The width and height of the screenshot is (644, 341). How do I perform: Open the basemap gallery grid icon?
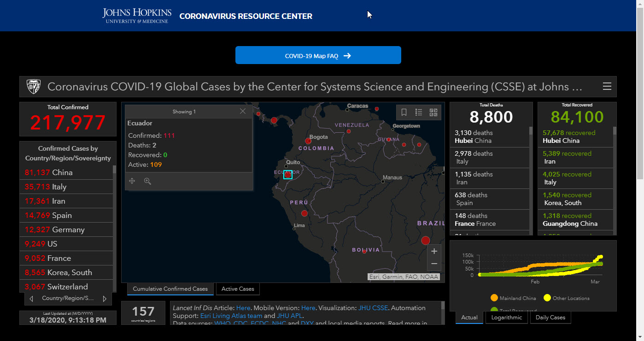coord(433,112)
